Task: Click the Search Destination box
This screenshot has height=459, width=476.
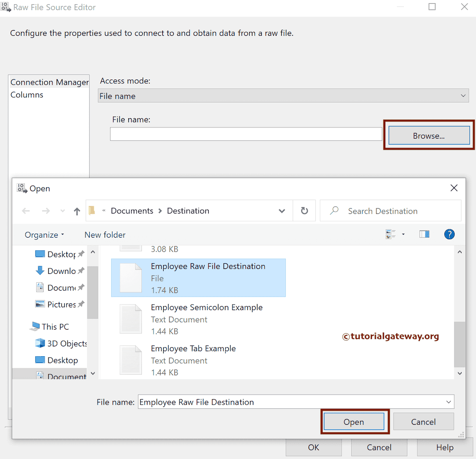Action: coord(390,211)
